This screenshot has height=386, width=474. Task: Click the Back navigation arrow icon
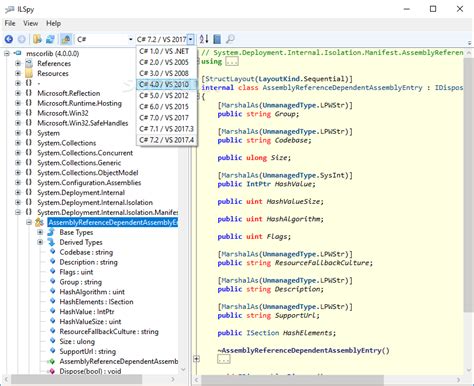(x=9, y=39)
